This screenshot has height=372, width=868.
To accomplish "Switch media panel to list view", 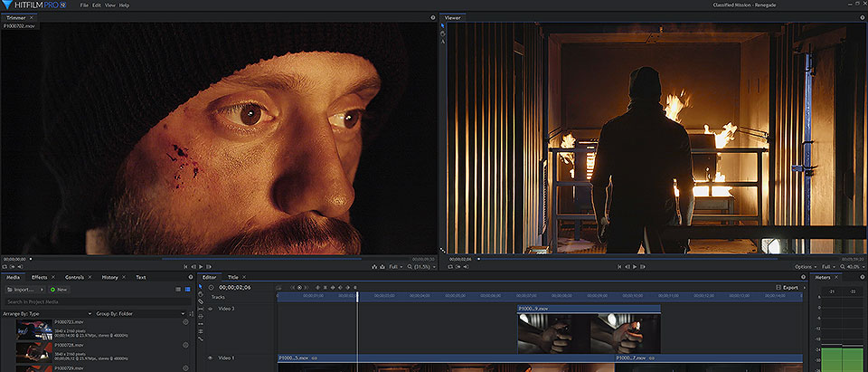I will click(178, 290).
